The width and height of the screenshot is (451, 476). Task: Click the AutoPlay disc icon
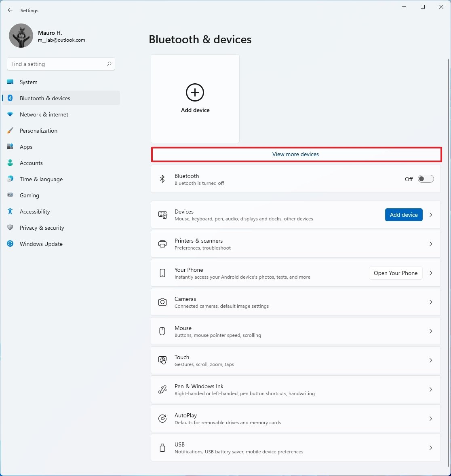click(162, 419)
